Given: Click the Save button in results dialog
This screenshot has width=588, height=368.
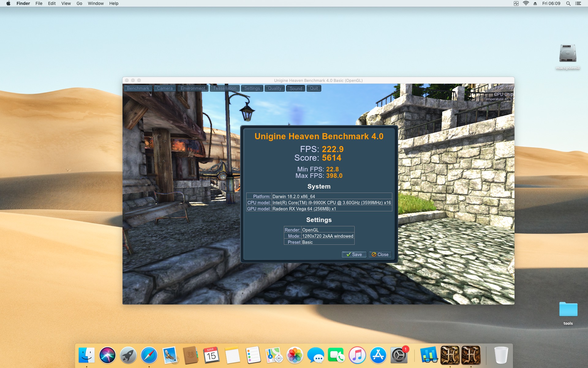Looking at the screenshot, I should [x=354, y=255].
